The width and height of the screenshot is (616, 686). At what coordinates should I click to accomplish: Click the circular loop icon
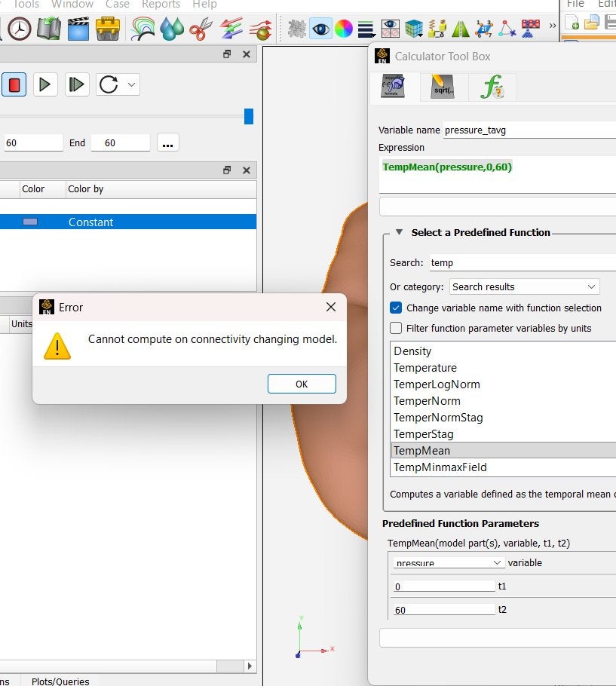(x=109, y=84)
